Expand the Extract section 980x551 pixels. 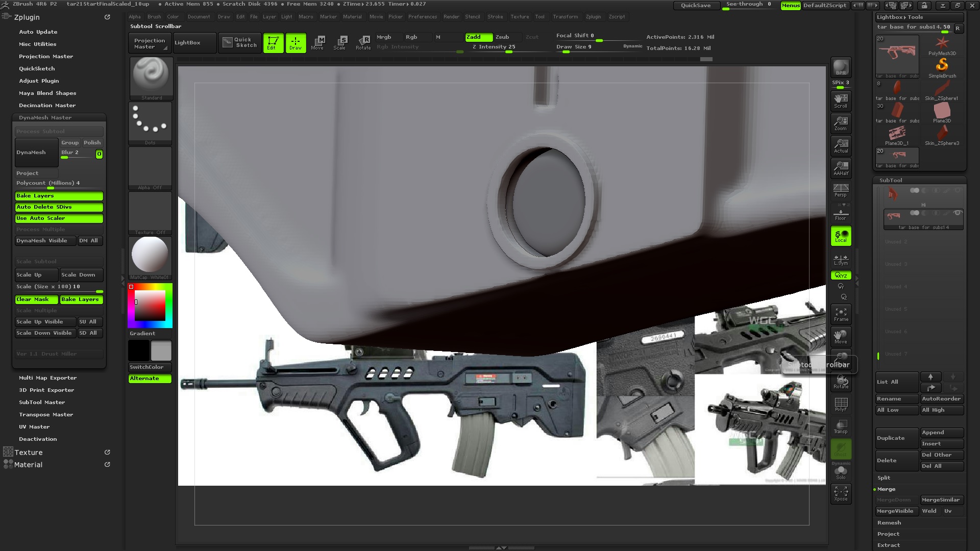pos(889,545)
